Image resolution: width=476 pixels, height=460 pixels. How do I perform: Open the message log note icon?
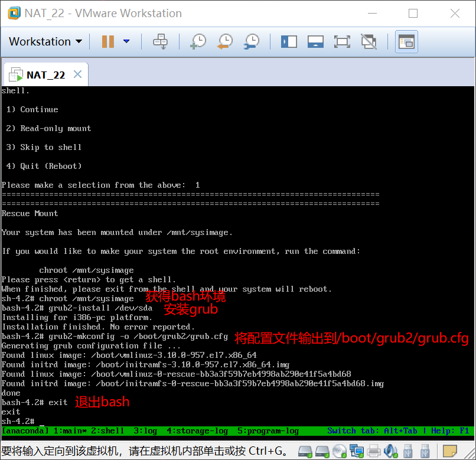[449, 451]
